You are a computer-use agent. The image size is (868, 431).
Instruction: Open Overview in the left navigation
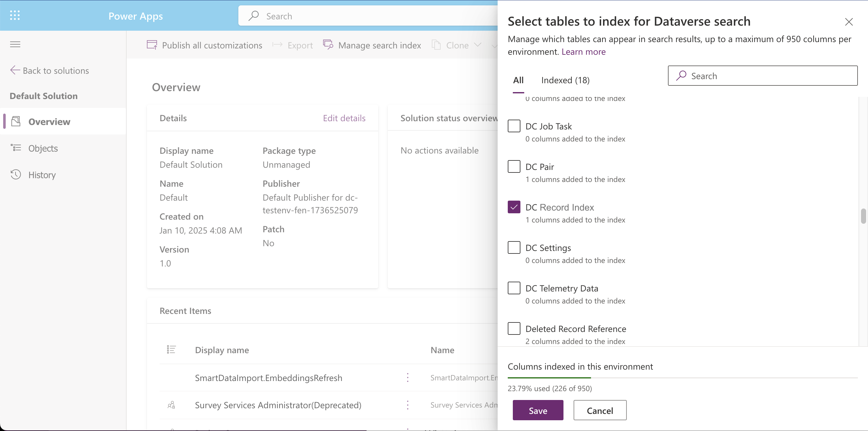(x=63, y=121)
